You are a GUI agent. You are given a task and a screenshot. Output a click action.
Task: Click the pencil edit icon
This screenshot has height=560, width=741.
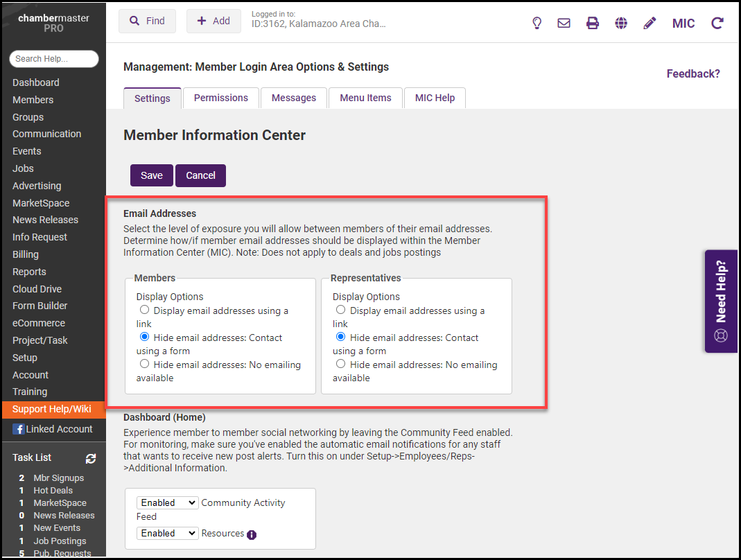650,23
